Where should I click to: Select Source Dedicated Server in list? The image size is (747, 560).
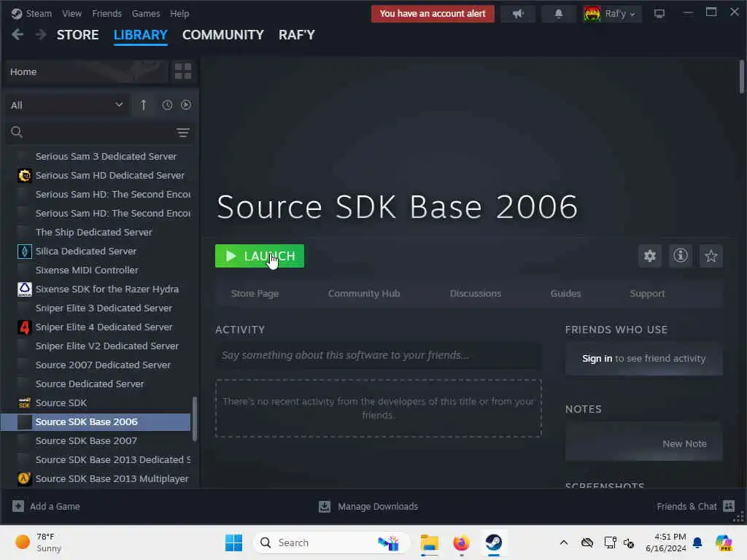pos(96,384)
